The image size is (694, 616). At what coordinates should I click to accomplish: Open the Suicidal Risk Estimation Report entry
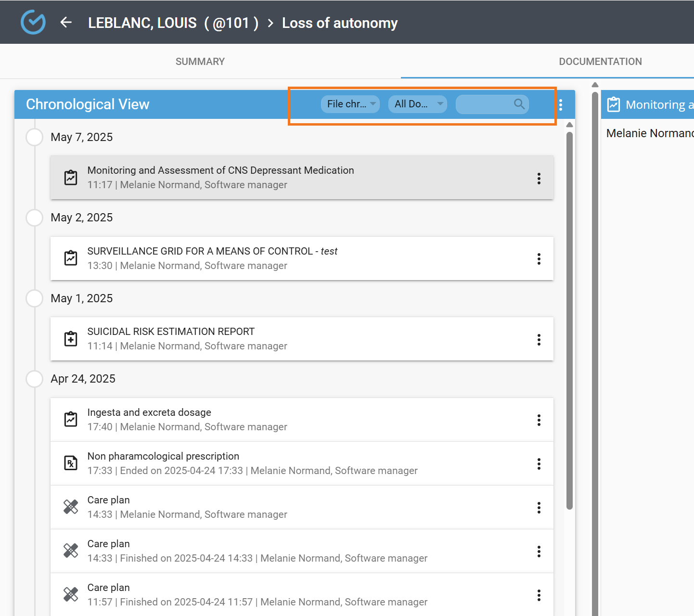(x=171, y=332)
